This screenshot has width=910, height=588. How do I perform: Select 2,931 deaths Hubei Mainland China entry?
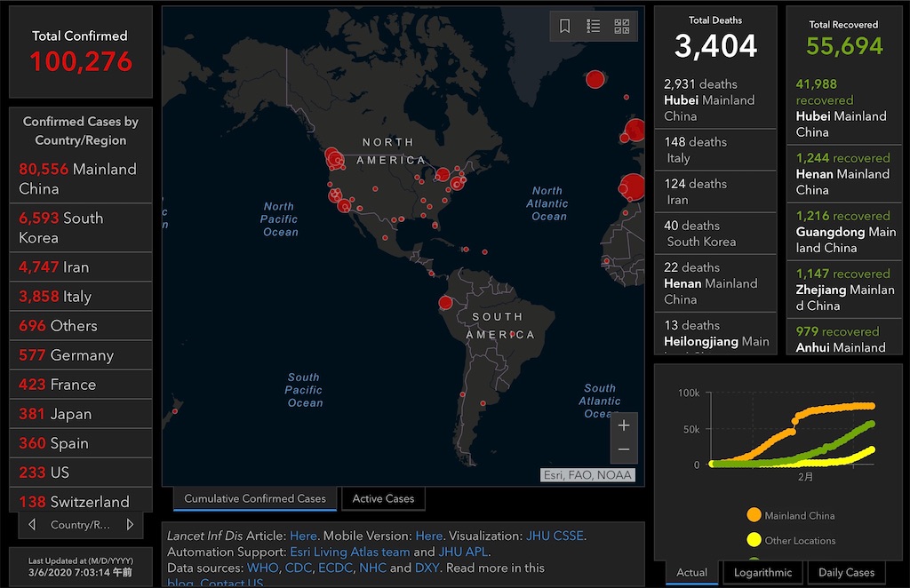pyautogui.click(x=715, y=100)
